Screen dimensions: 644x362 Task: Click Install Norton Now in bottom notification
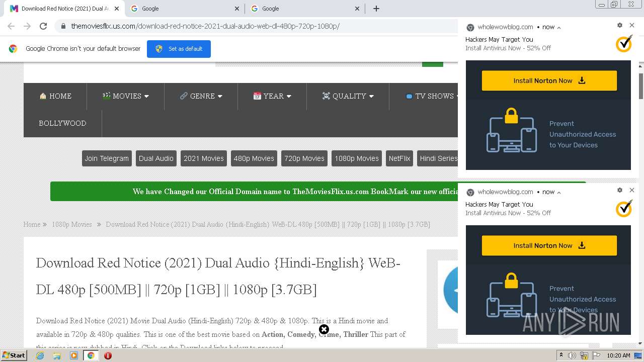(549, 245)
